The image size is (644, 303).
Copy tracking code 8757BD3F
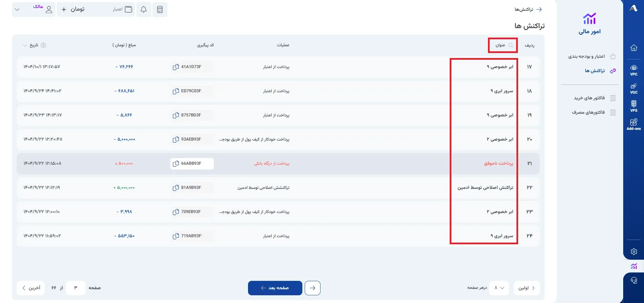[176, 115]
